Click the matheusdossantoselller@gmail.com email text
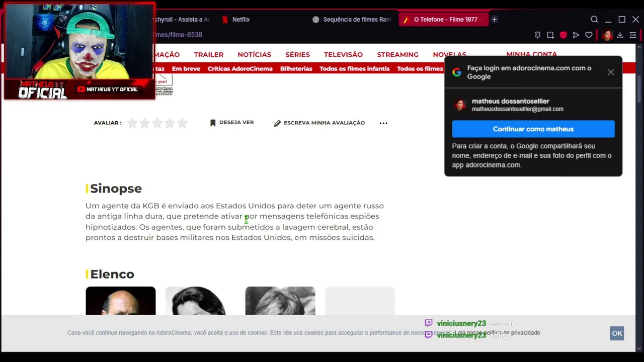 click(518, 109)
